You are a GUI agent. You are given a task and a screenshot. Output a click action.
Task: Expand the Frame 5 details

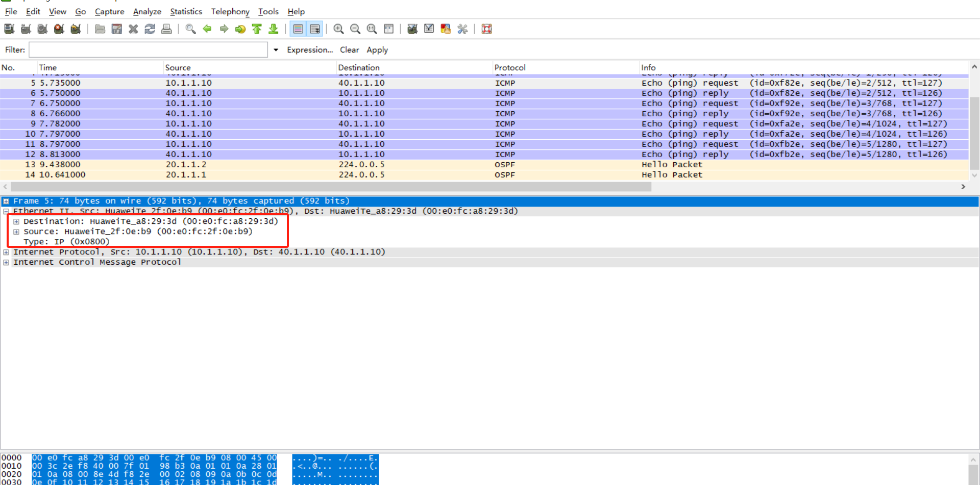coord(6,201)
